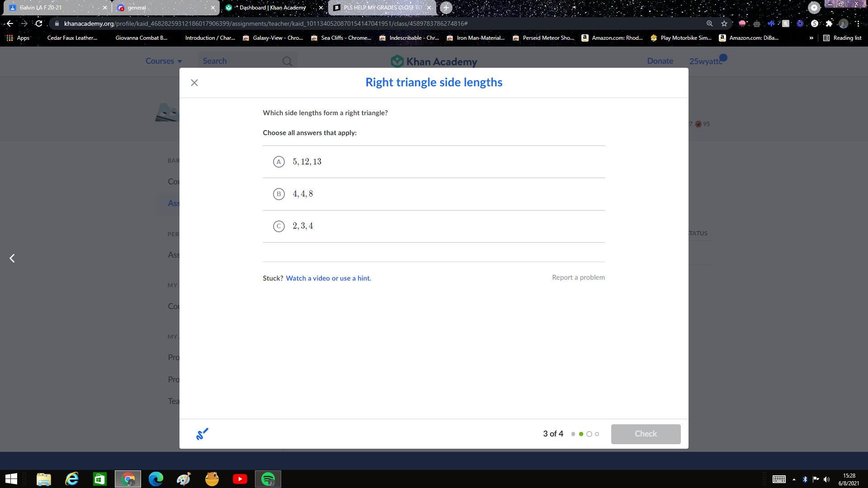Switch to the Galvin LA F 20-21 tab
The width and height of the screenshot is (868, 488).
pyautogui.click(x=54, y=8)
